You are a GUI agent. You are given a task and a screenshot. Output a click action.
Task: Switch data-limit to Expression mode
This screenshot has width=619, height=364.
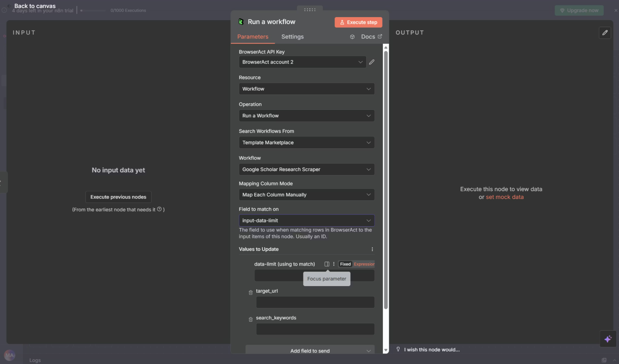364,264
